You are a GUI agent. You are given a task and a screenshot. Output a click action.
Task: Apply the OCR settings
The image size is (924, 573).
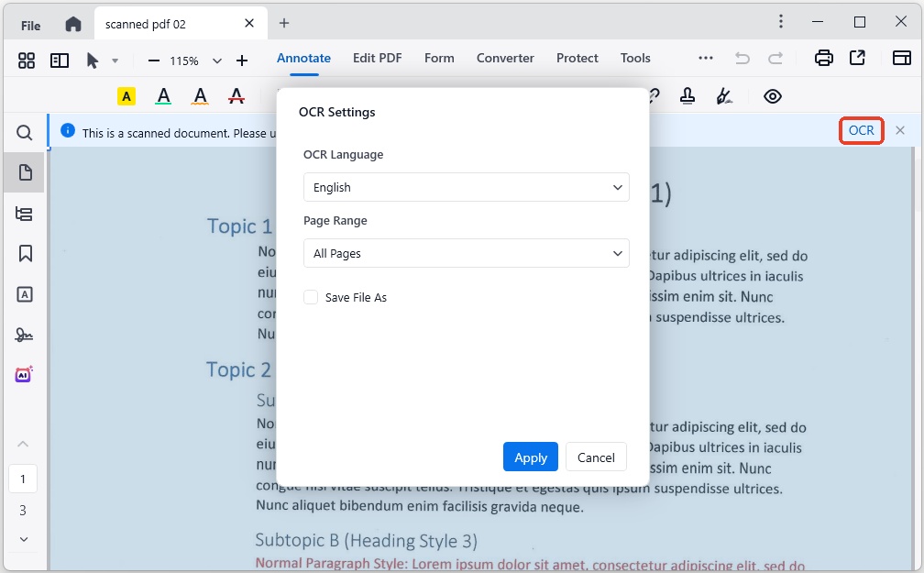(x=530, y=457)
